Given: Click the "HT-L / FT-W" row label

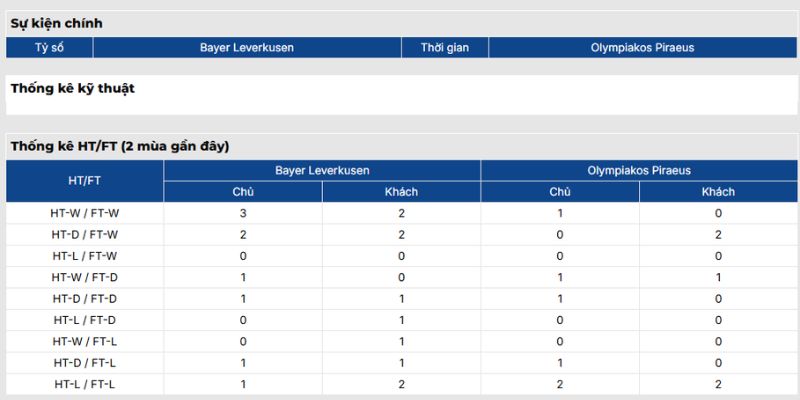Looking at the screenshot, I should [85, 256].
